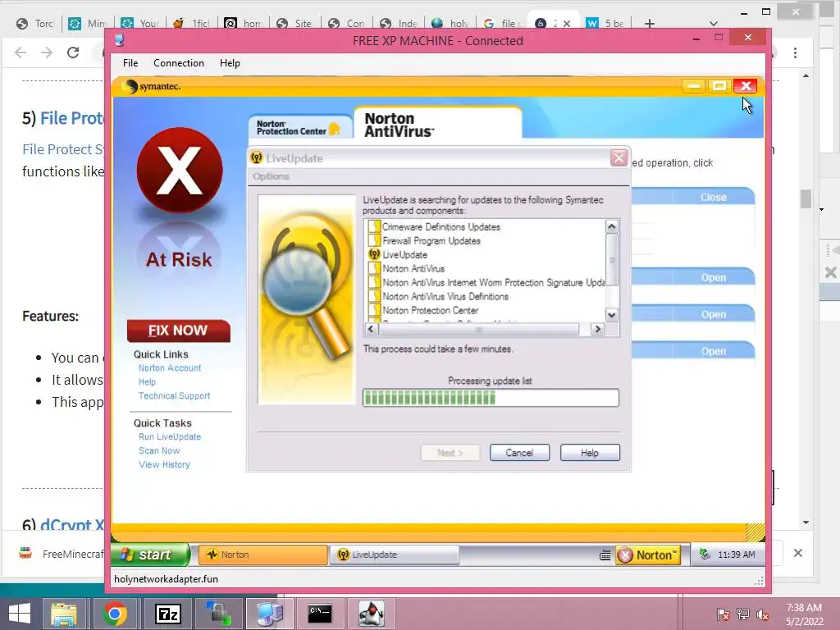Maximize the Norton window
Viewport: 840px width, 630px height.
coord(719,85)
